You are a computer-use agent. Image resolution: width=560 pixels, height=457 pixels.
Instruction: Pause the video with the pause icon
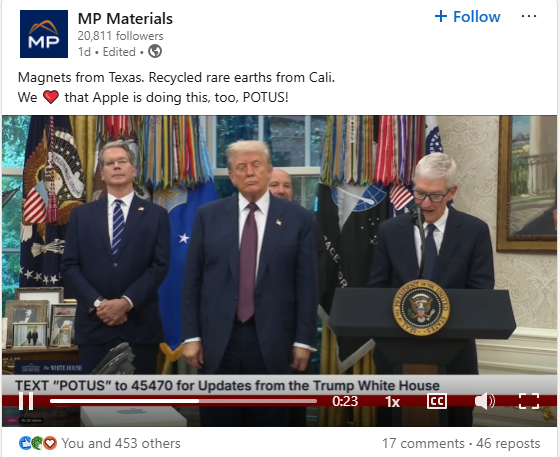tap(26, 401)
